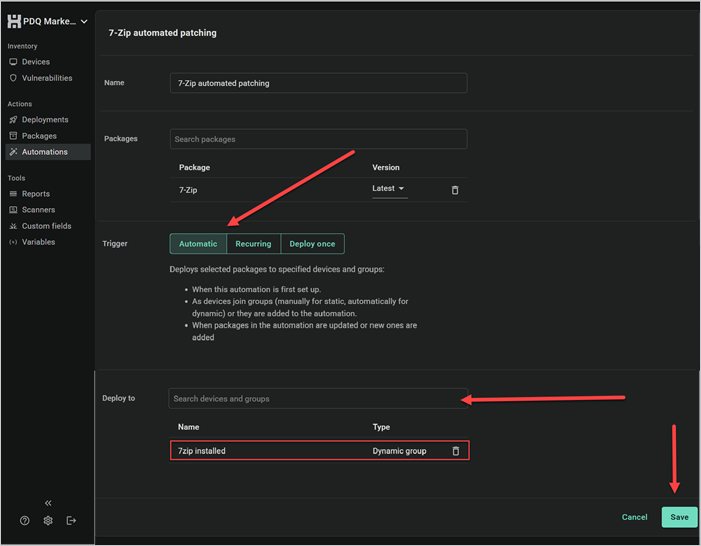Go to Vulnerabilities page

click(x=47, y=78)
